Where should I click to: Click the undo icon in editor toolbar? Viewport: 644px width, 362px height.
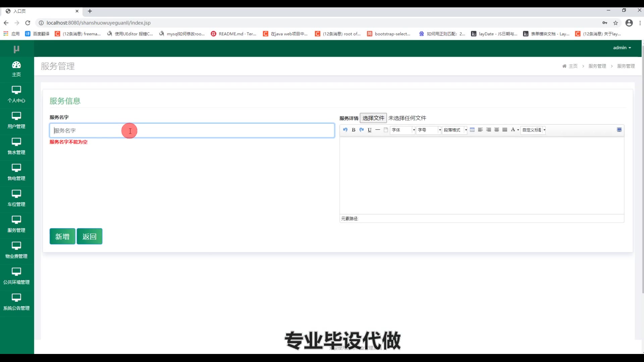coord(345,130)
